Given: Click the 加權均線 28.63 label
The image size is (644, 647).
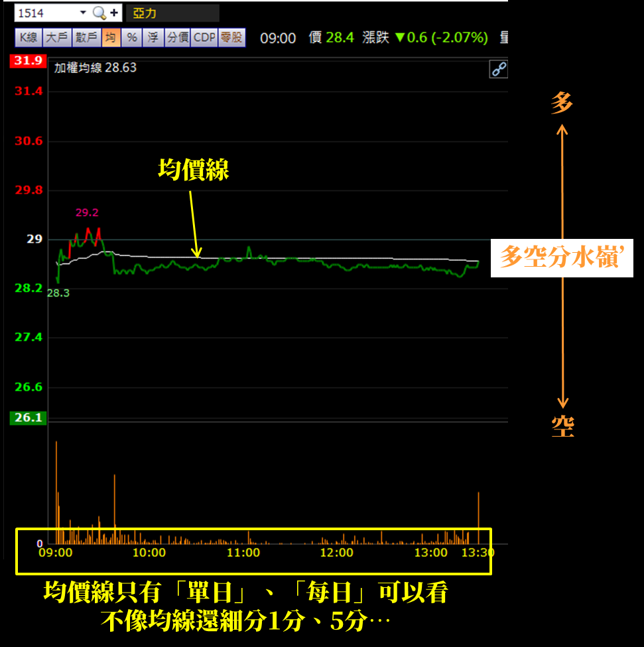Looking at the screenshot, I should 96,68.
